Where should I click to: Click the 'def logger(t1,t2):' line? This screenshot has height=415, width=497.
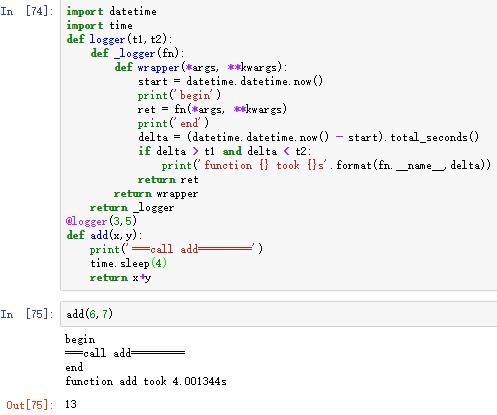pyautogui.click(x=119, y=40)
